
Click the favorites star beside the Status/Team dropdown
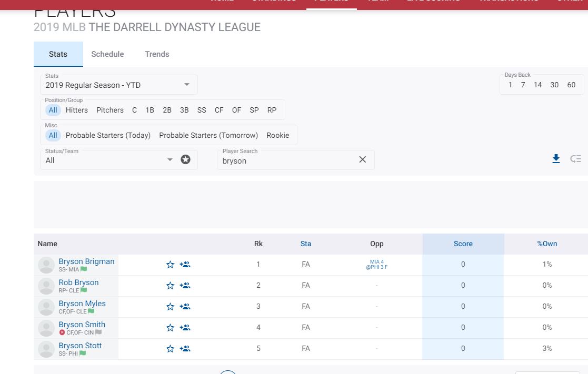click(x=185, y=159)
